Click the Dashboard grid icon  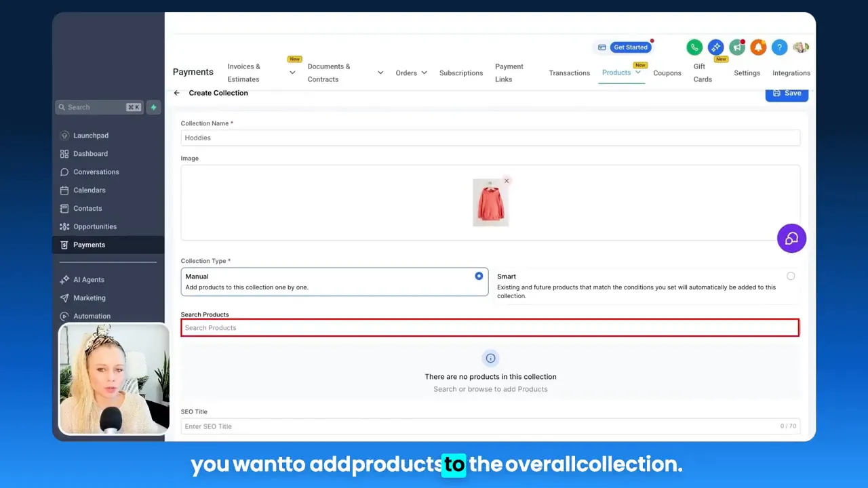click(64, 154)
